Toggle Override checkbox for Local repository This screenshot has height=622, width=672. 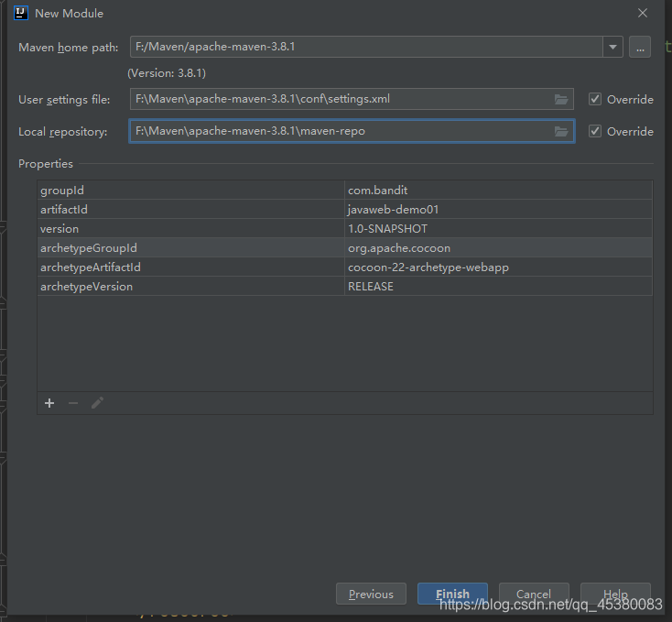595,131
